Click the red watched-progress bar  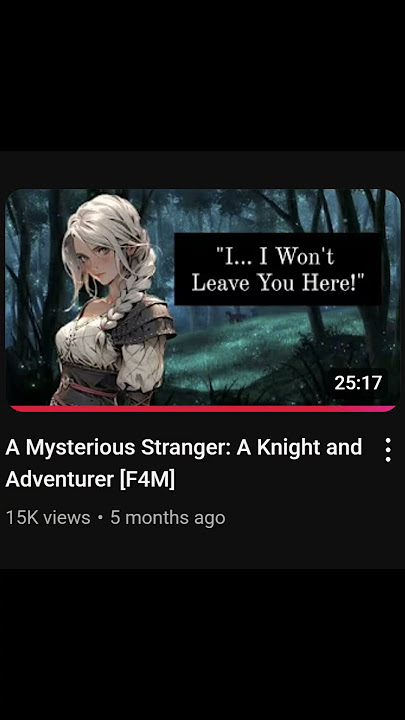tap(202, 408)
